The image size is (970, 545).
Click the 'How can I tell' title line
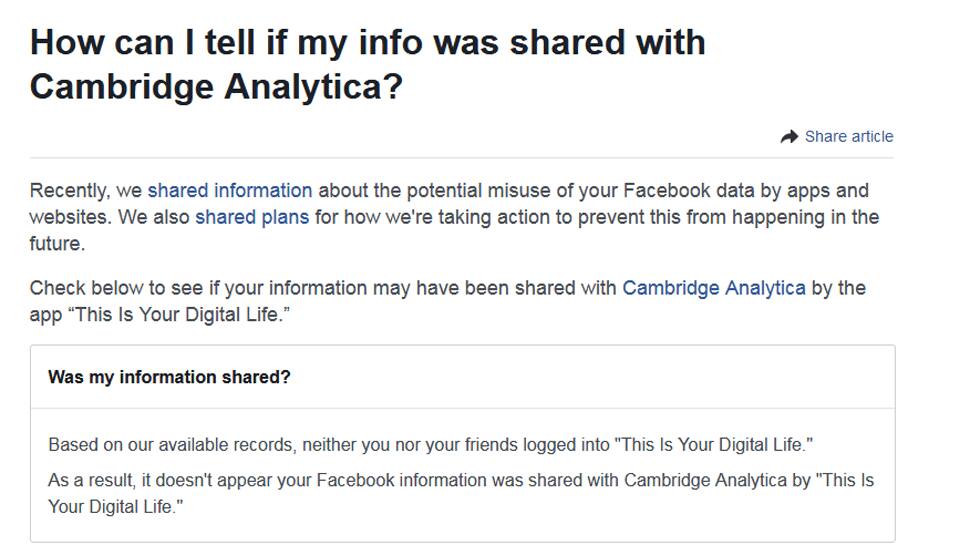pyautogui.click(x=368, y=43)
